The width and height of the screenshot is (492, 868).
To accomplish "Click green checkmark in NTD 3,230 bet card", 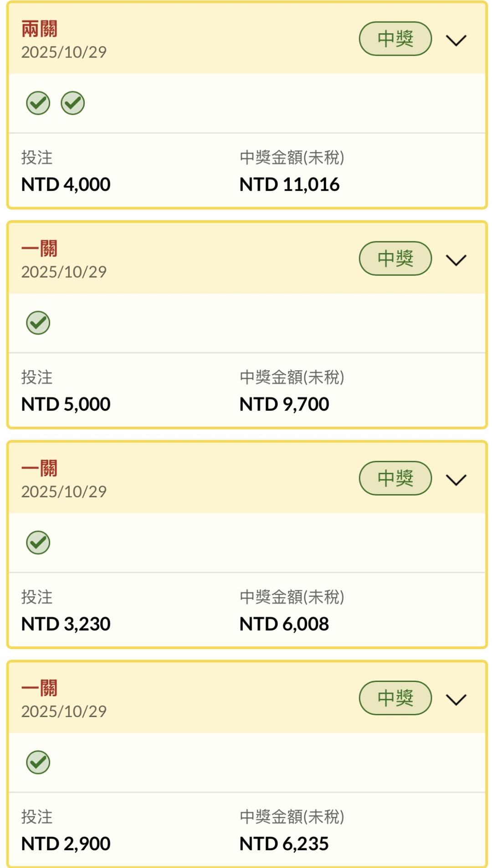I will click(38, 542).
